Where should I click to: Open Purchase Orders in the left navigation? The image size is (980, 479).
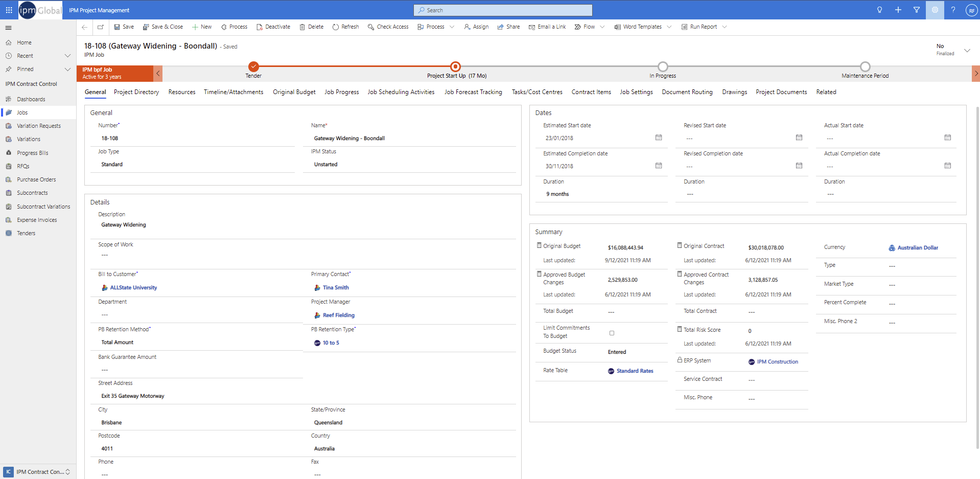[36, 179]
